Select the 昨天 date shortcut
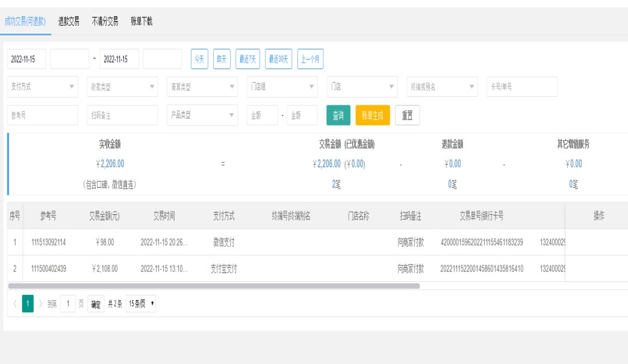This screenshot has height=364, width=628. tap(221, 59)
